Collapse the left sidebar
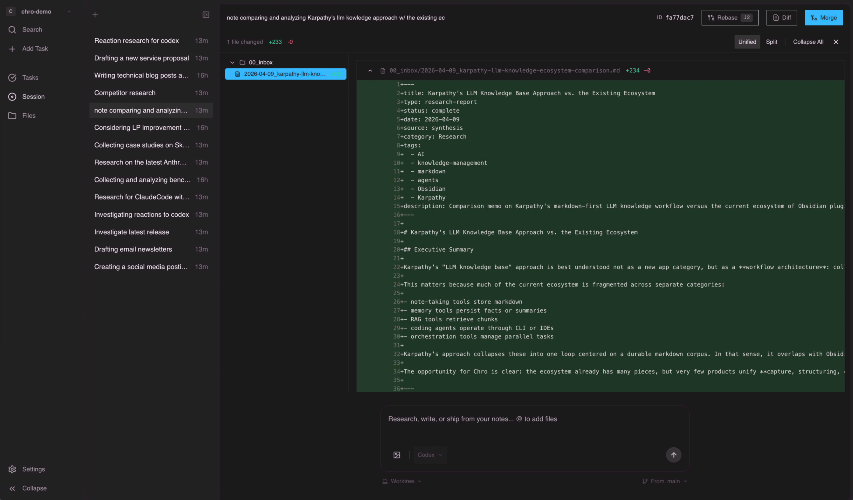Viewport: 853px width, 500px height. pyautogui.click(x=28, y=488)
